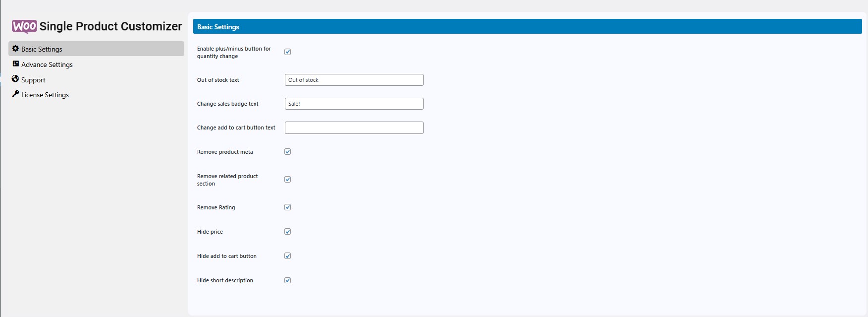Viewport: 868px width, 317px height.
Task: Go to the Support section
Action: coord(33,80)
